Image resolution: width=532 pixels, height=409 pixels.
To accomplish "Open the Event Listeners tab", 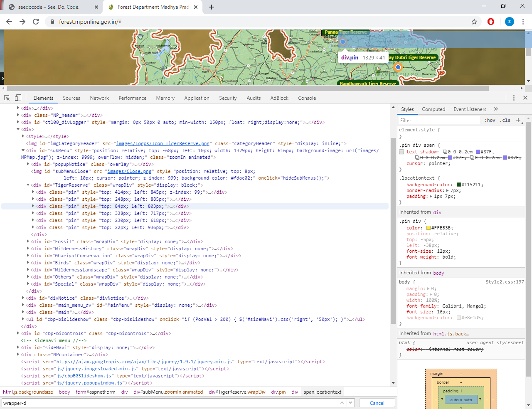I will pyautogui.click(x=470, y=109).
